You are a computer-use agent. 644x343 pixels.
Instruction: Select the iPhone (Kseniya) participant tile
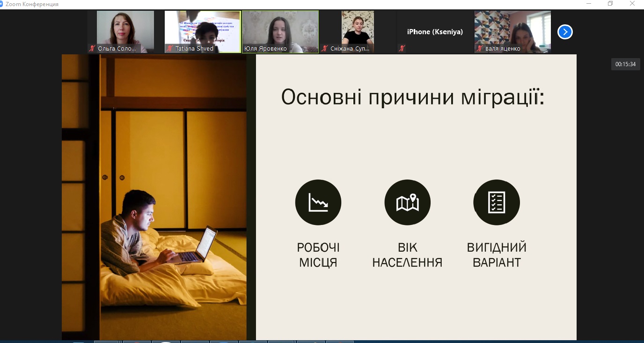click(435, 32)
